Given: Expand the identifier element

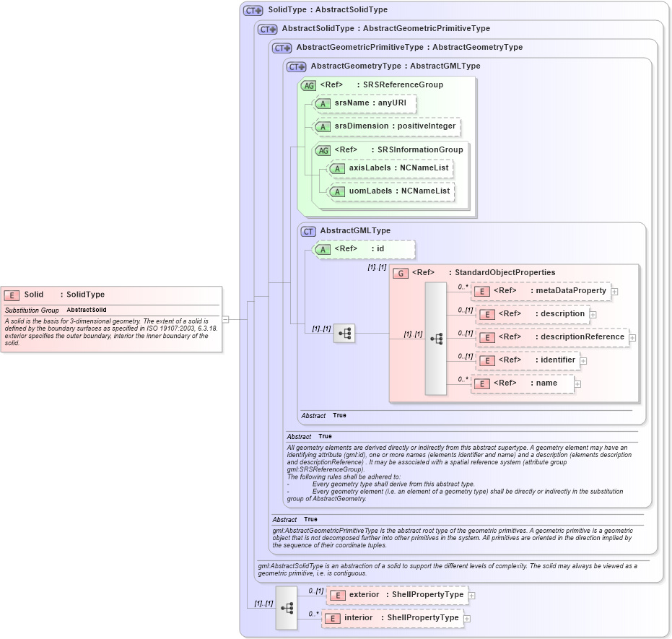Looking at the screenshot, I should pos(583,361).
